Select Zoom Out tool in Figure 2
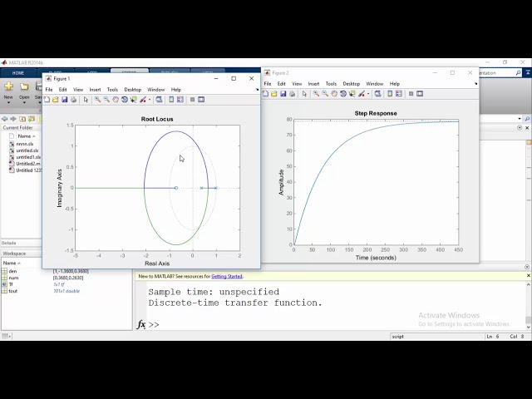Viewport: 532px width, 399px height. point(325,94)
